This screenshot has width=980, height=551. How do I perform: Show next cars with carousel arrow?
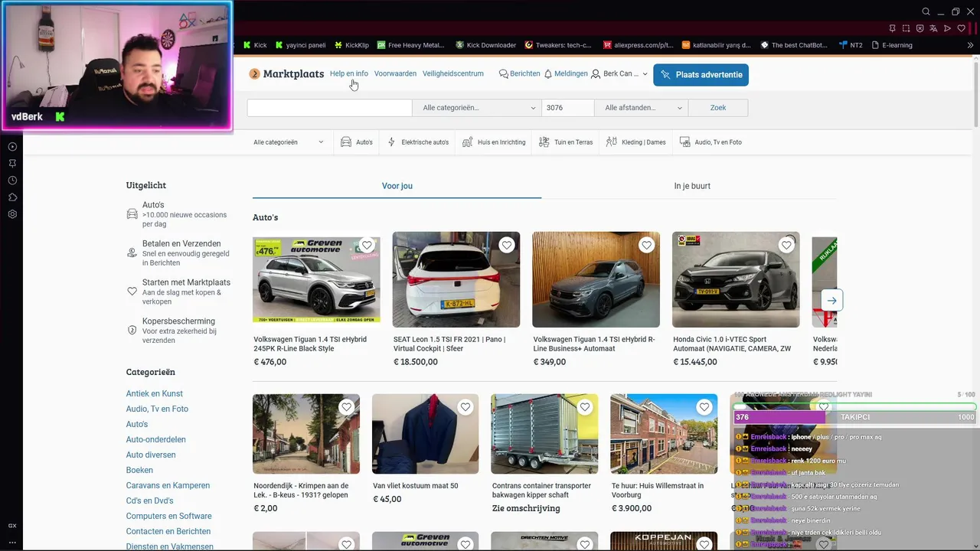pyautogui.click(x=831, y=300)
